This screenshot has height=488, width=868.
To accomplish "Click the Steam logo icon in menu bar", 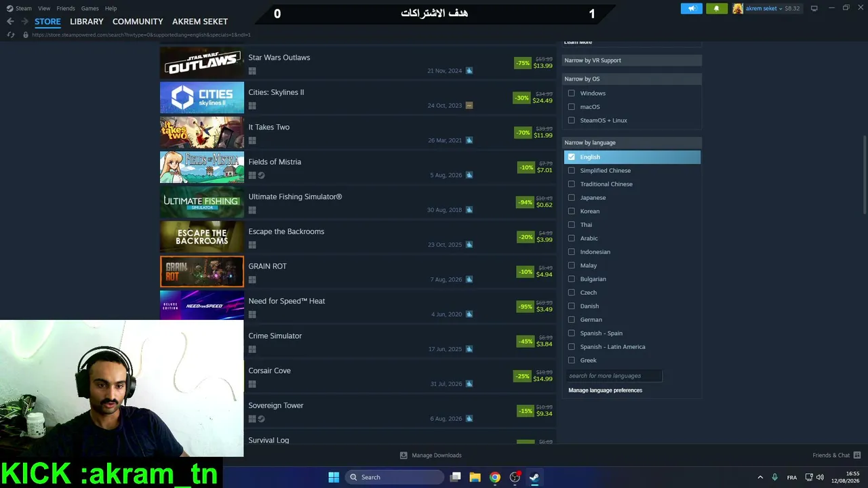I will click(9, 8).
